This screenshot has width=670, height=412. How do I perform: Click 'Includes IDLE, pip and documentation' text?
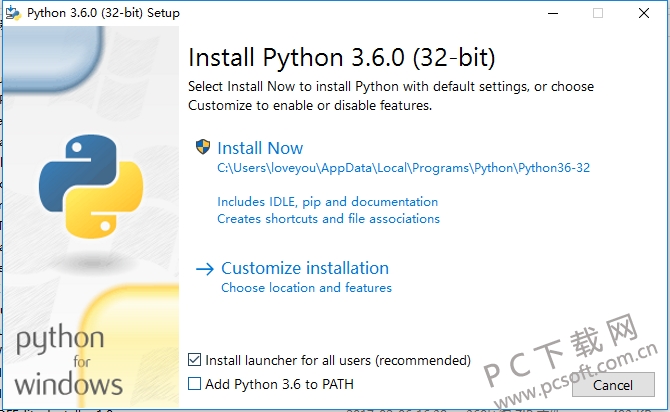(x=327, y=202)
